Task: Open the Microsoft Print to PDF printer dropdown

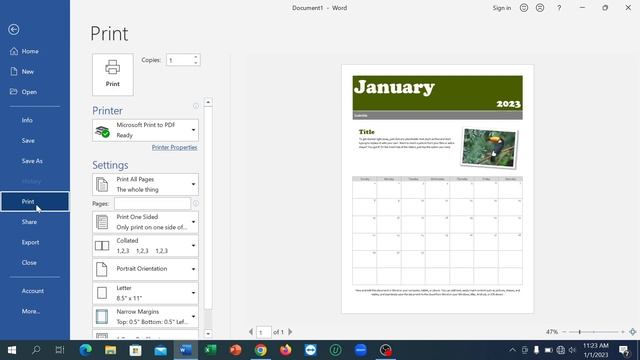Action: 145,130
